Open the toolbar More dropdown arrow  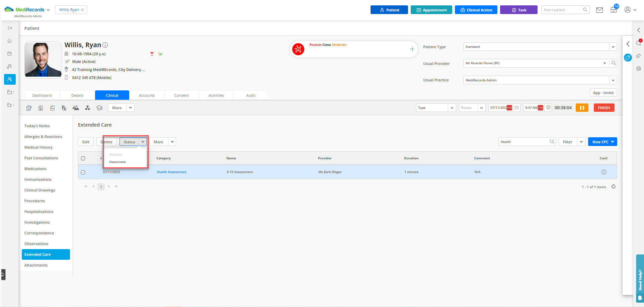[x=131, y=108]
